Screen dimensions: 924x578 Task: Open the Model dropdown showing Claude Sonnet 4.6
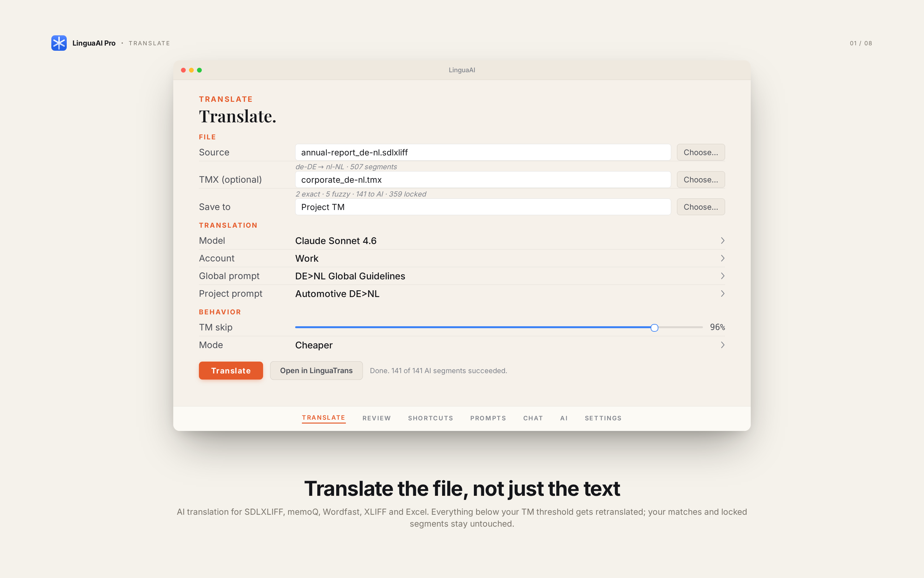coord(462,241)
